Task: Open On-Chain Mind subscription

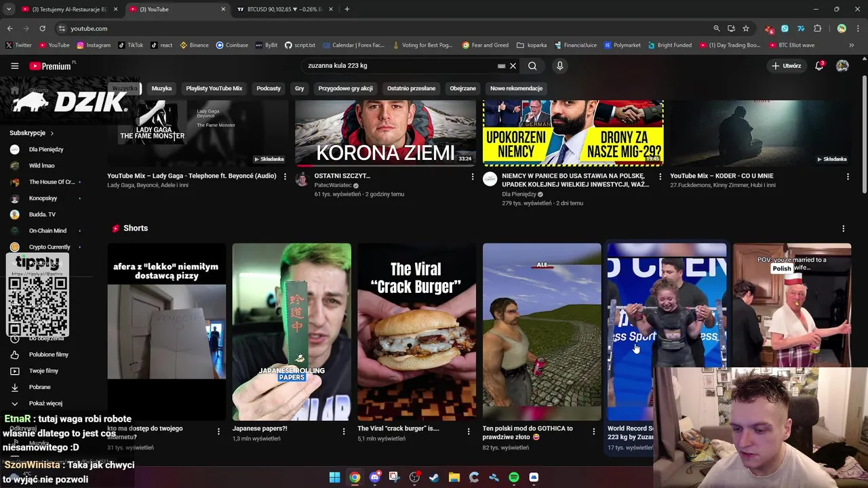Action: point(47,230)
